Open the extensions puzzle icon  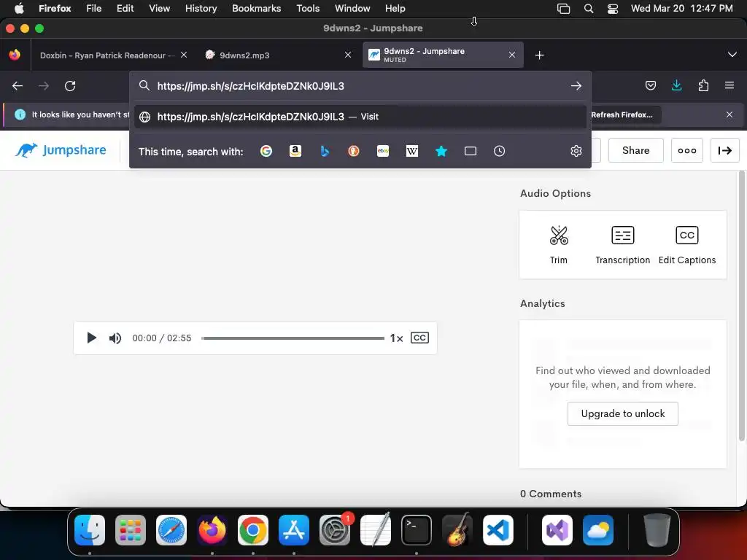pos(703,86)
